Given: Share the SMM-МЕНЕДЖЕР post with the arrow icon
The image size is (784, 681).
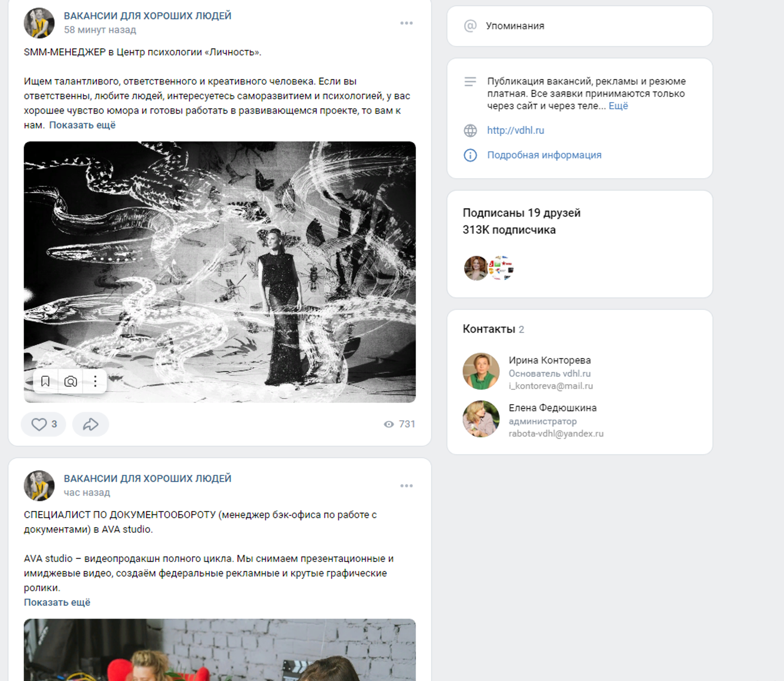Looking at the screenshot, I should click(91, 424).
